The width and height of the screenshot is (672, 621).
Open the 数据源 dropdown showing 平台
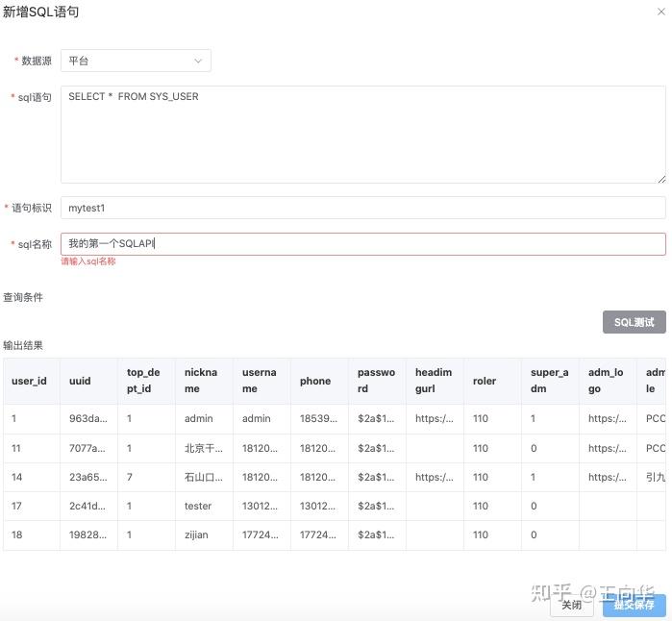(136, 61)
